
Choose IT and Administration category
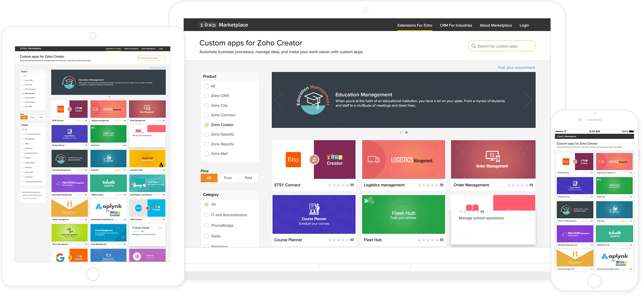[x=207, y=215]
